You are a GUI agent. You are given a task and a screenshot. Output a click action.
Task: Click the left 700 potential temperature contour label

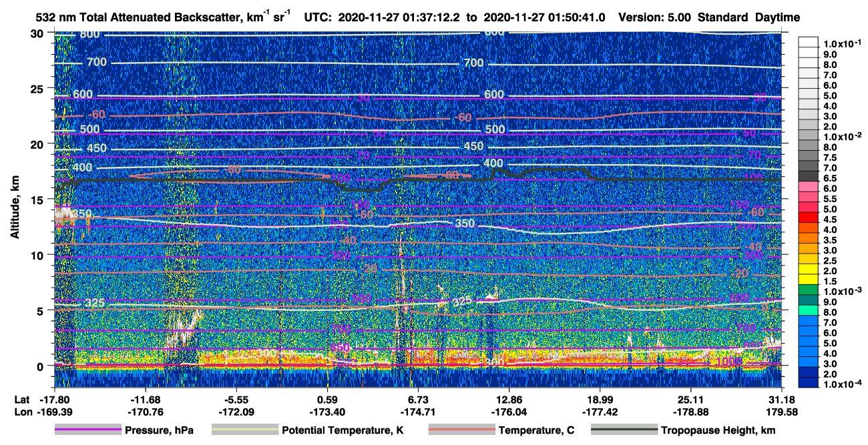click(x=97, y=63)
